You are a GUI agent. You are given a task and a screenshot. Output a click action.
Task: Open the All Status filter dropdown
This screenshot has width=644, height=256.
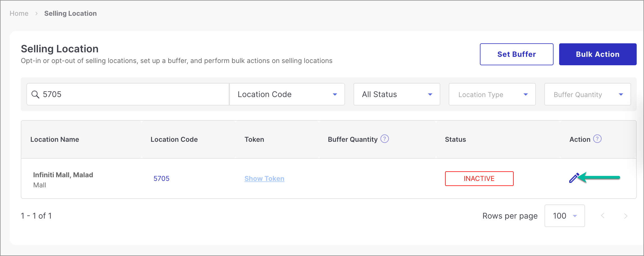(397, 94)
